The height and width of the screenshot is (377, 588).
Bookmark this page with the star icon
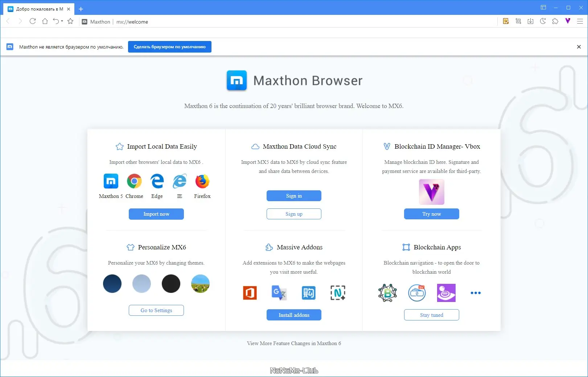tap(70, 21)
